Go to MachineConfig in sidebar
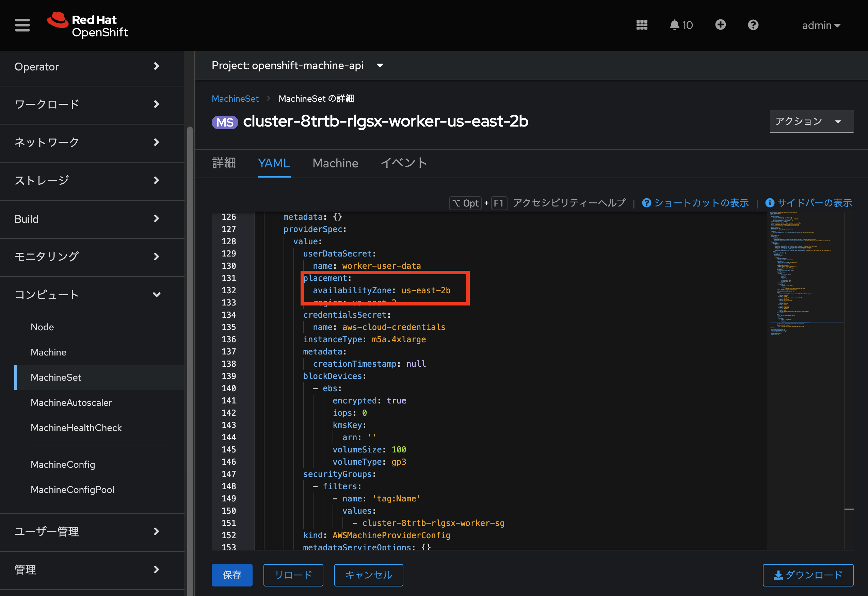Image resolution: width=868 pixels, height=596 pixels. click(63, 464)
